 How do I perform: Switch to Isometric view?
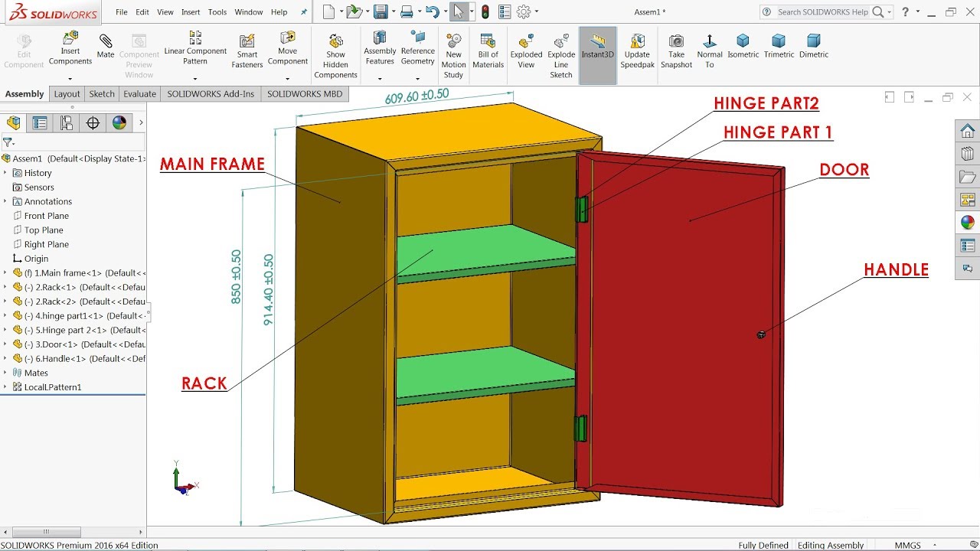pos(743,46)
